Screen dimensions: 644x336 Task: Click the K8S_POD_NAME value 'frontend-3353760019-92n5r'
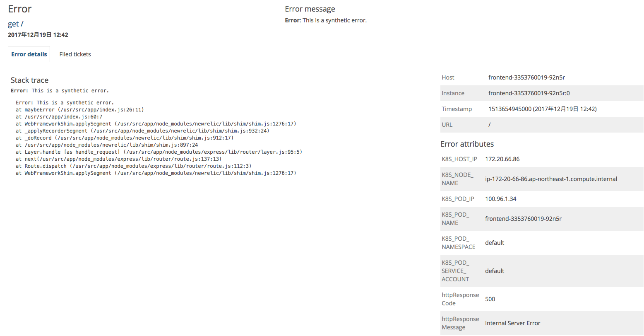pyautogui.click(x=524, y=219)
